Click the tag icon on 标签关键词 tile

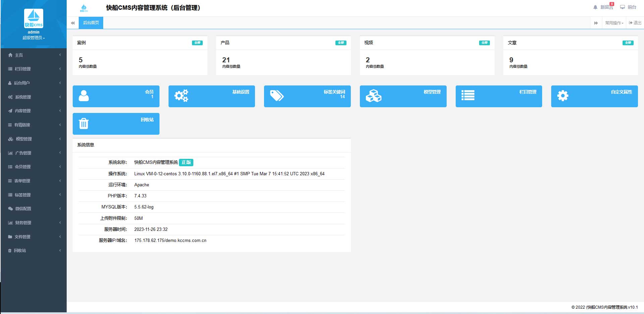[276, 96]
